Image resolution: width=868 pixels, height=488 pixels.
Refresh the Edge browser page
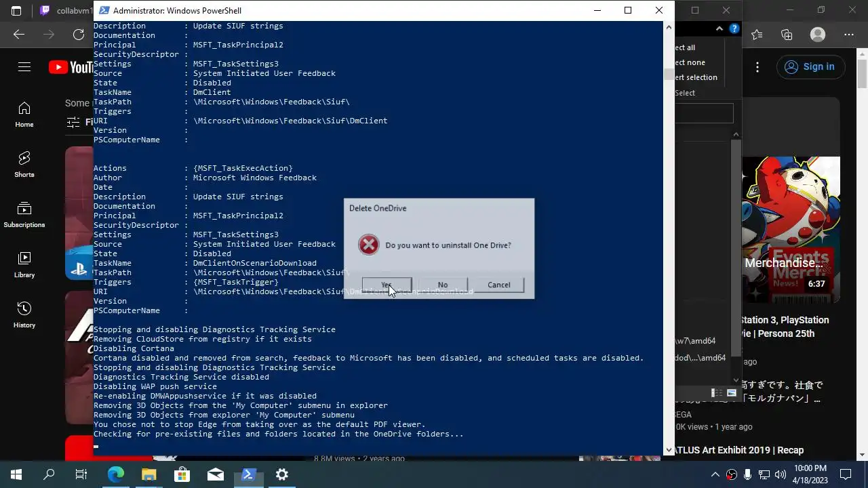[x=79, y=35]
